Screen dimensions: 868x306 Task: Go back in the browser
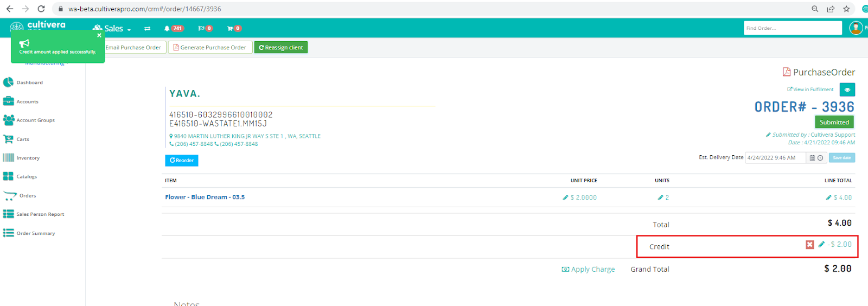[x=10, y=9]
